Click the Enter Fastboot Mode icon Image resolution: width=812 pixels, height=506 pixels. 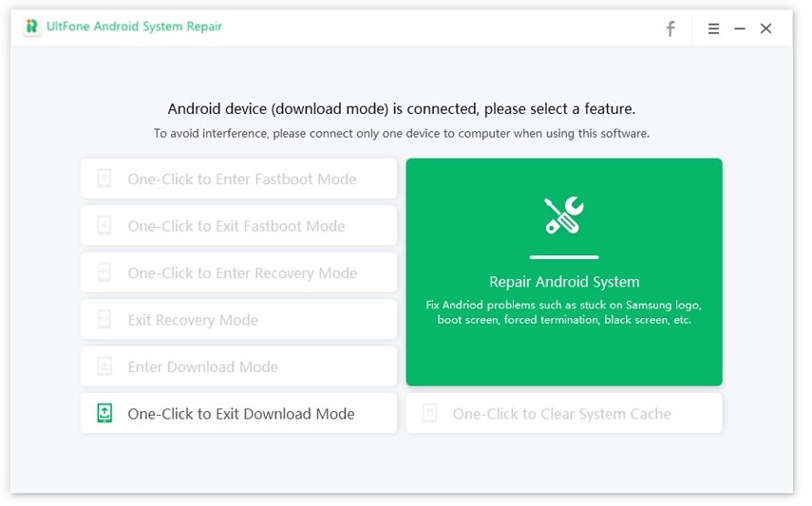(x=104, y=178)
